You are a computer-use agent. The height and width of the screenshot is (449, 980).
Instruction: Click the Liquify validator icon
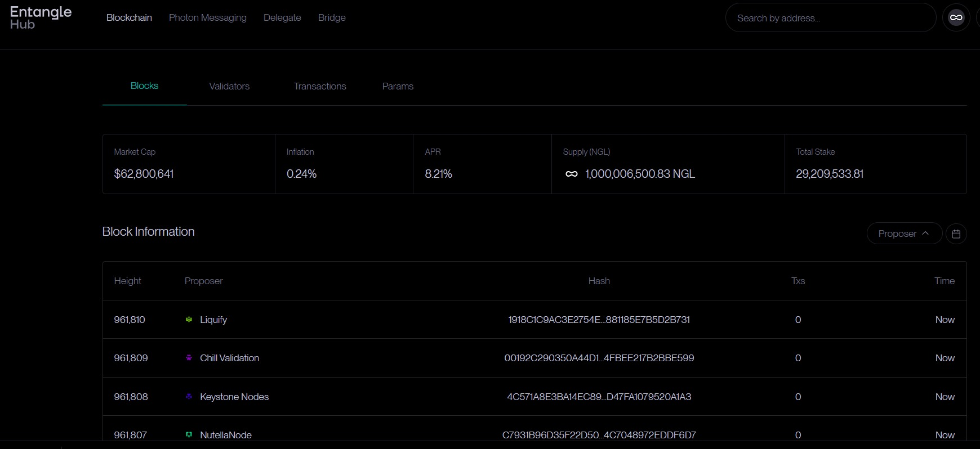pos(189,320)
